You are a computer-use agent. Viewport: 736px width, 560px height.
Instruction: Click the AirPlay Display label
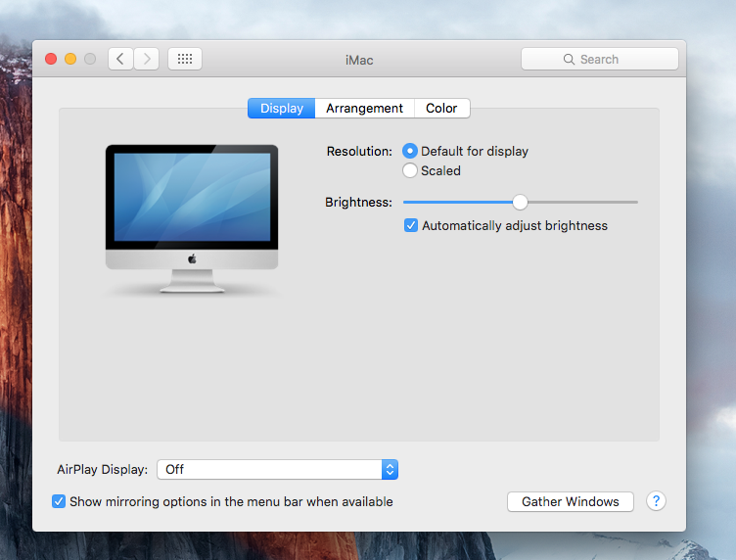[x=103, y=469]
